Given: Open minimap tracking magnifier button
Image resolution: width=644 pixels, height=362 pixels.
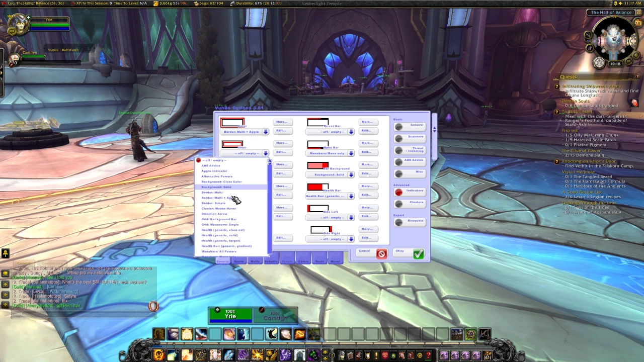Looking at the screenshot, I should pyautogui.click(x=588, y=34).
